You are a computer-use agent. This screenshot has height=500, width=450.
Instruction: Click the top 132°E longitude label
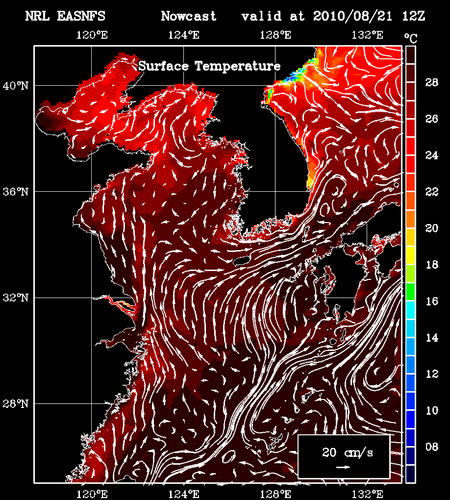coord(367,35)
